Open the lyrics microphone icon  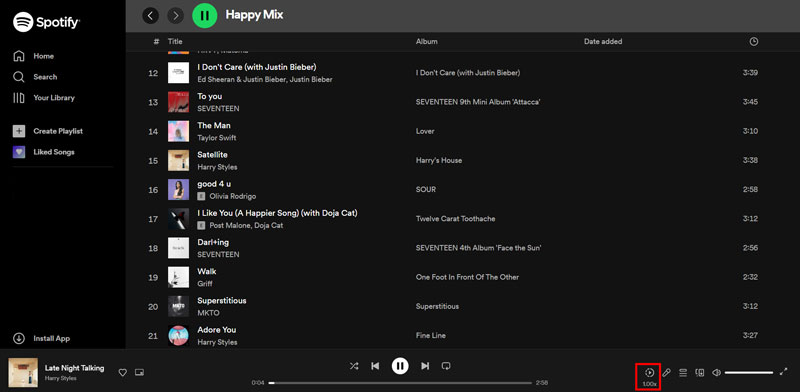coord(666,373)
